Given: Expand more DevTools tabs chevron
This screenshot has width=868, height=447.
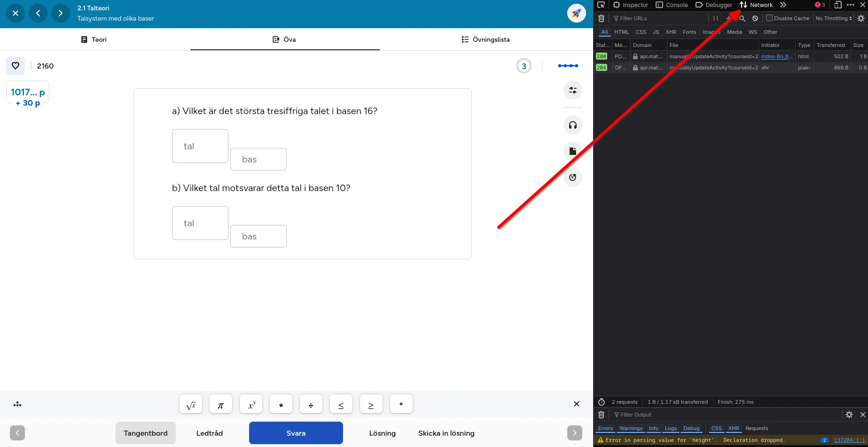Looking at the screenshot, I should click(783, 5).
